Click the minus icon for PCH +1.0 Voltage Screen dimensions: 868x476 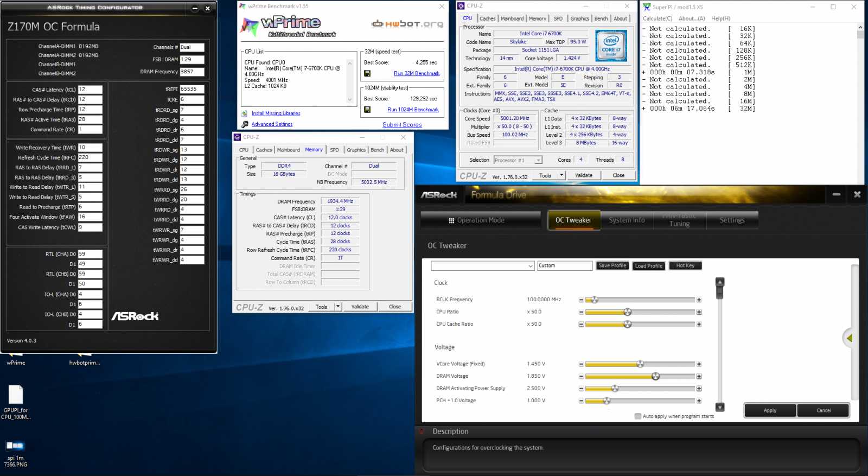click(x=581, y=401)
